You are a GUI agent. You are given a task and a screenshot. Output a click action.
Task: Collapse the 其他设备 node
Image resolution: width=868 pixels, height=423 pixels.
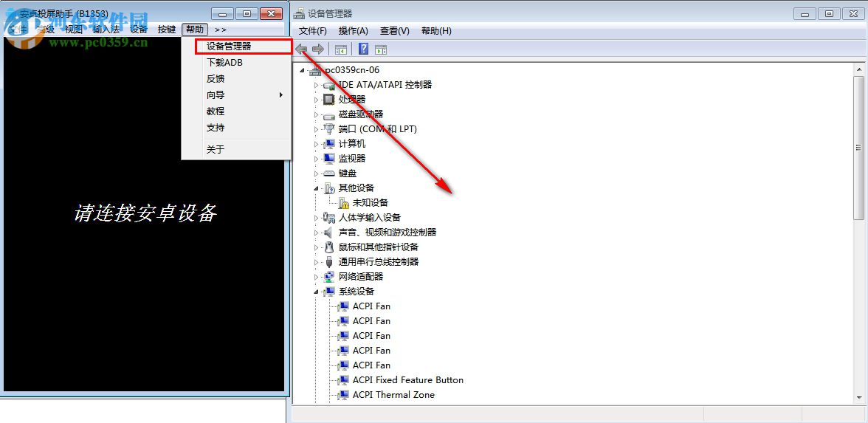tap(317, 188)
